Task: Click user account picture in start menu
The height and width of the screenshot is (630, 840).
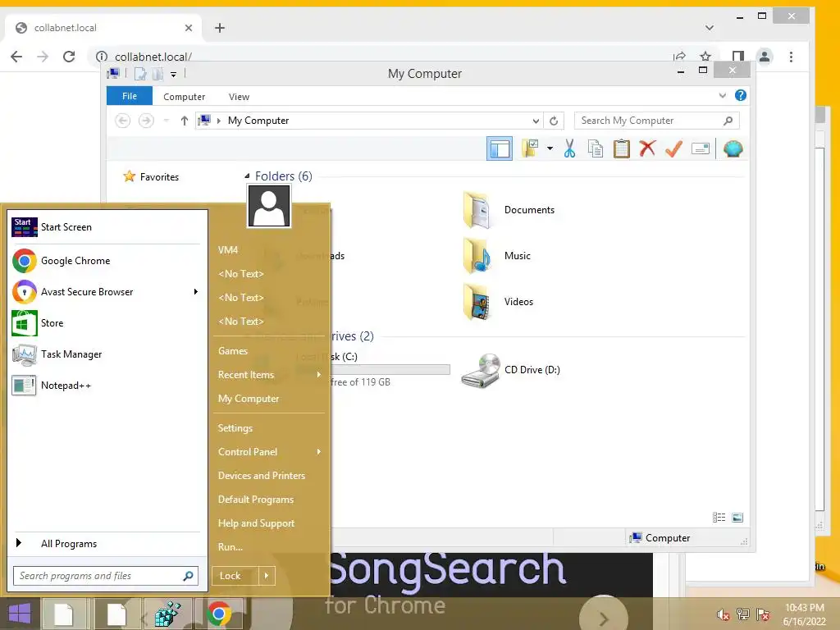Action: pos(269,206)
